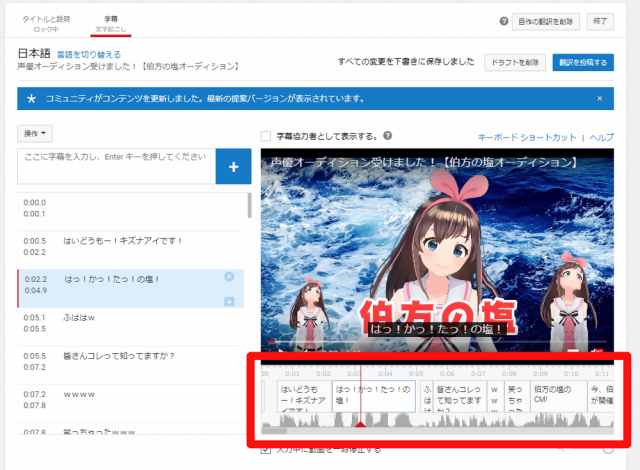This screenshot has height=470, width=640.
Task: Select timeline block はいどうも－！キズナアイ
Action: [304, 396]
